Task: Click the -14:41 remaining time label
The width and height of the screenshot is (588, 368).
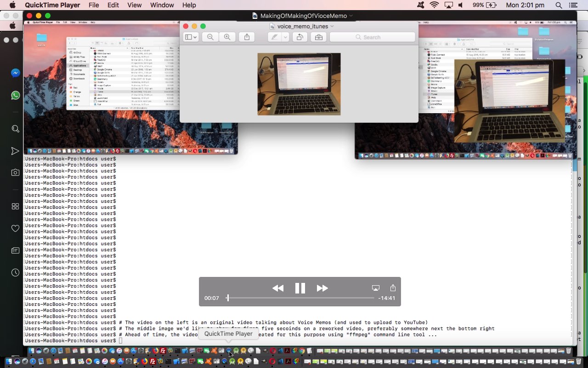Action: pyautogui.click(x=387, y=298)
